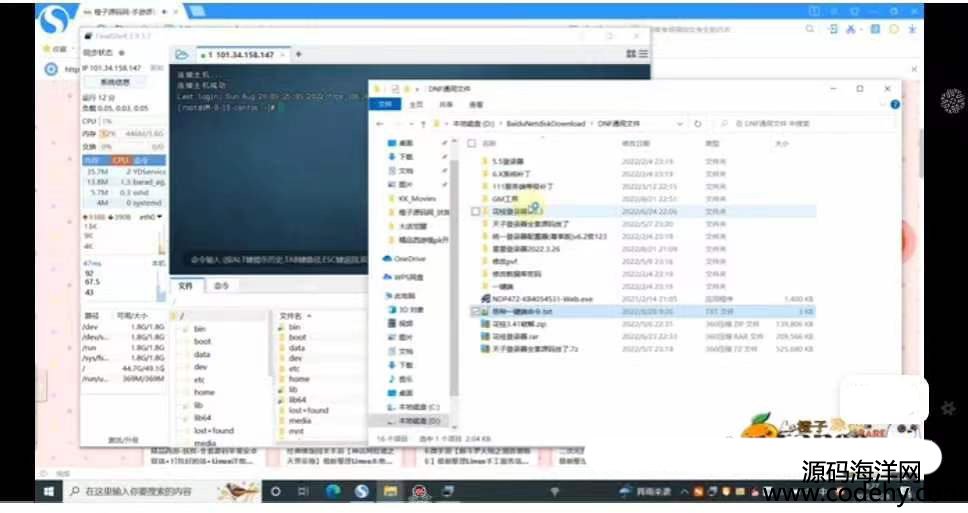Select the data folder in FinalShell tree
This screenshot has height=513, width=968.
(x=202, y=354)
